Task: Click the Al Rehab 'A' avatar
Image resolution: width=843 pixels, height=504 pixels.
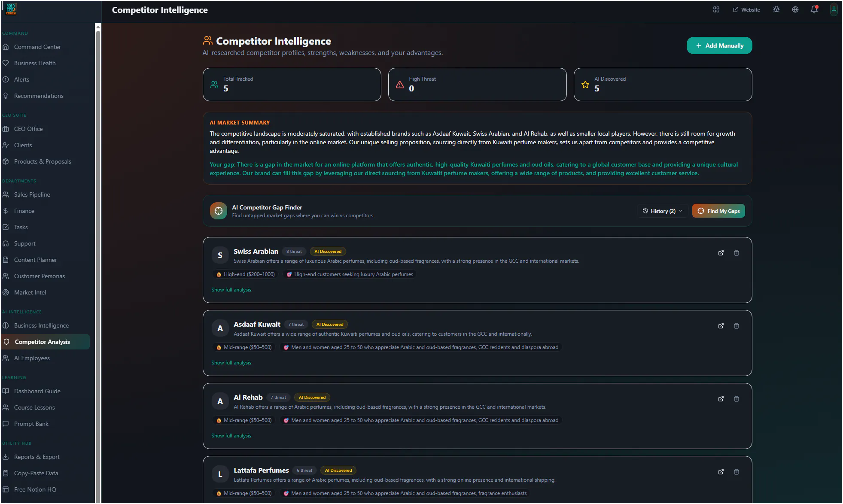Action: 220,401
